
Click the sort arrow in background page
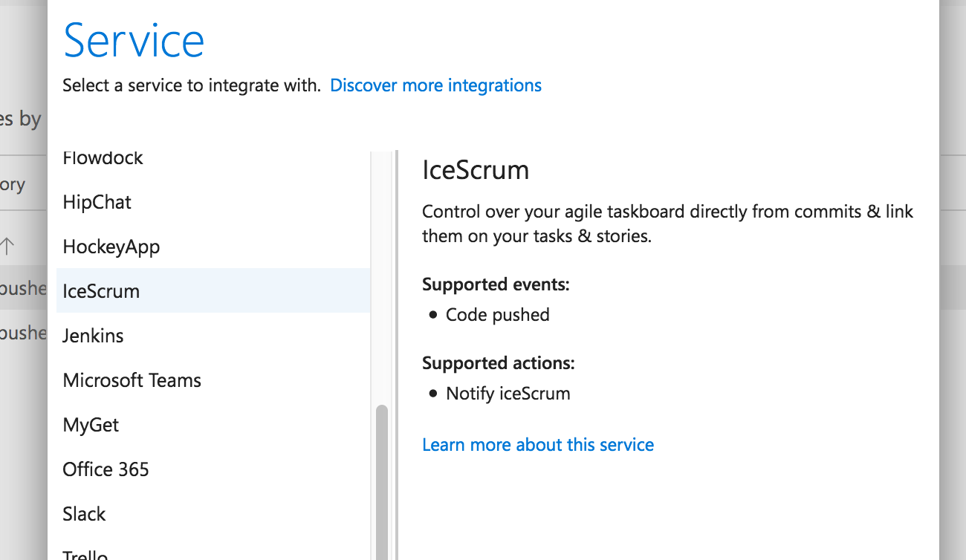coord(7,245)
